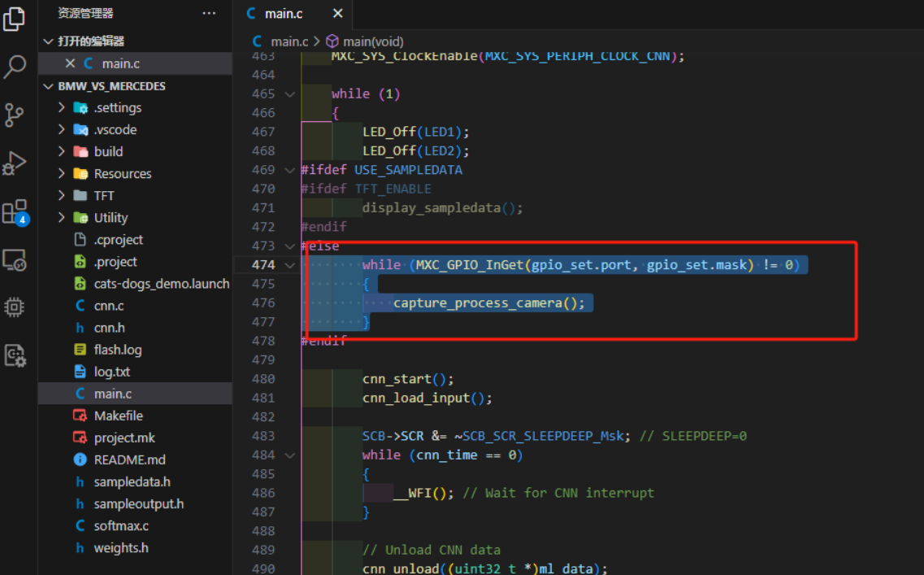Open the Source Control view icon
The width and height of the screenshot is (924, 575).
click(14, 115)
